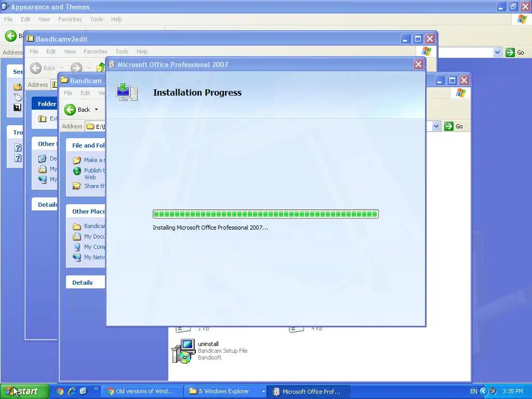Click Folder tasks header in Bandicamv2edit window
The height and width of the screenshot is (399, 532).
point(45,104)
